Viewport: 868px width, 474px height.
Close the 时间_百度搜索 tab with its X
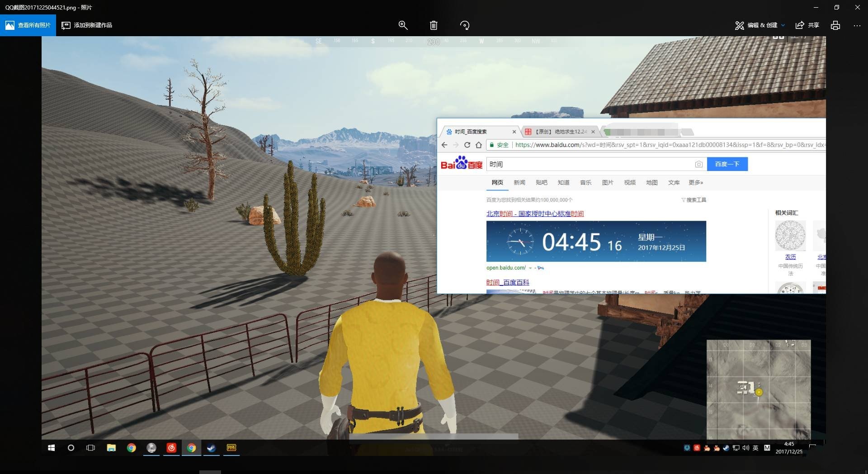coord(514,132)
